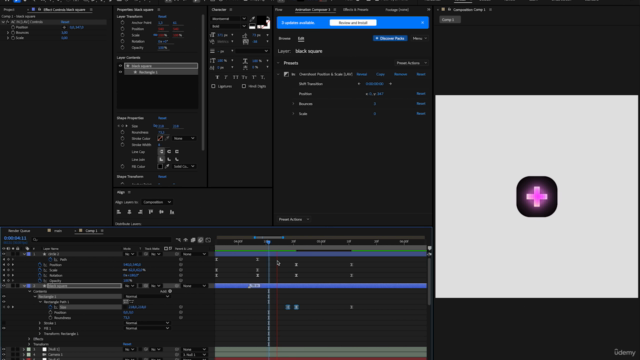Viewport: 640px width, 360px height.
Task: Click the Reveal link for Overshoot preset
Action: [362, 74]
